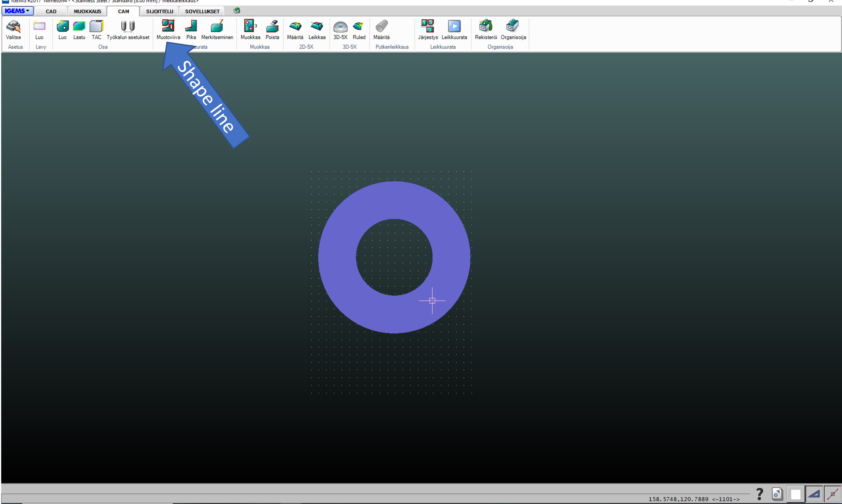Click the Asetus group label
Viewport: 842px width, 504px height.
tap(15, 47)
